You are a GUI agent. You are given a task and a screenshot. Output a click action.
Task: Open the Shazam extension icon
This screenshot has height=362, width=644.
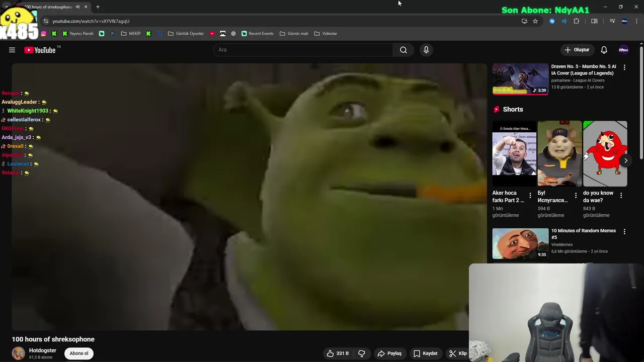pyautogui.click(x=552, y=21)
